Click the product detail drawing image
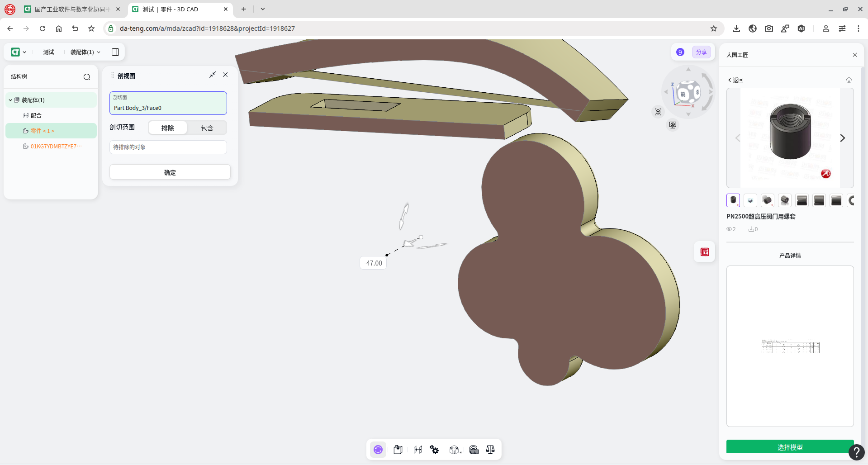Image resolution: width=868 pixels, height=465 pixels. click(x=790, y=346)
